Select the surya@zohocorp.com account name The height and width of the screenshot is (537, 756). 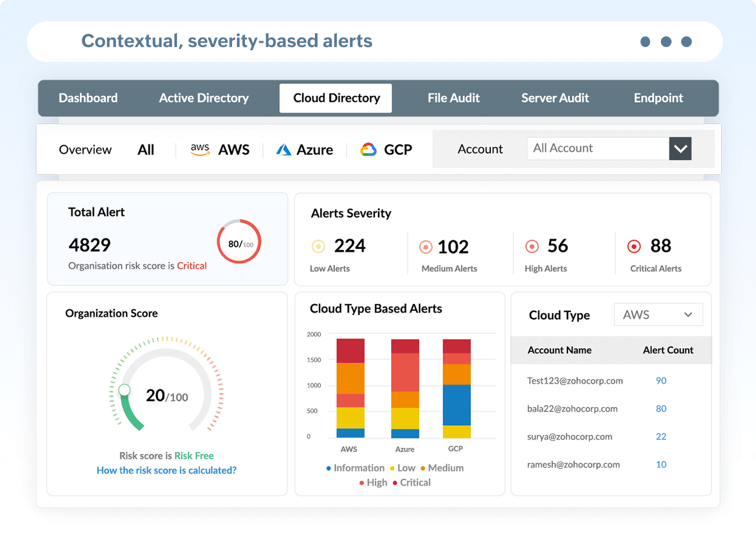569,436
